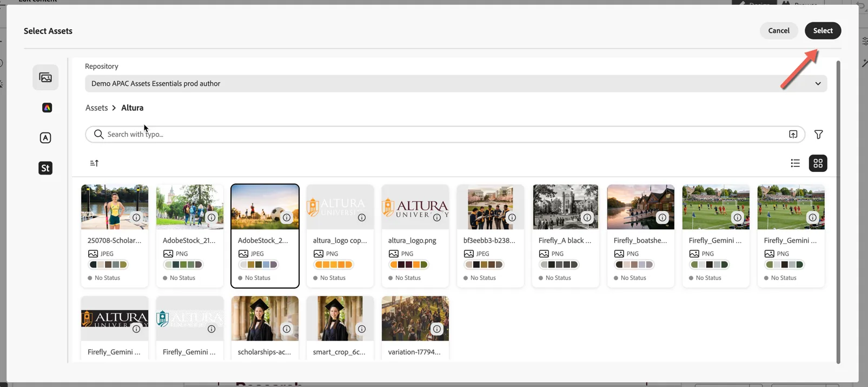This screenshot has width=868, height=387.
Task: Select the bf3eebb3-b238 students thumbnail
Action: click(x=491, y=207)
